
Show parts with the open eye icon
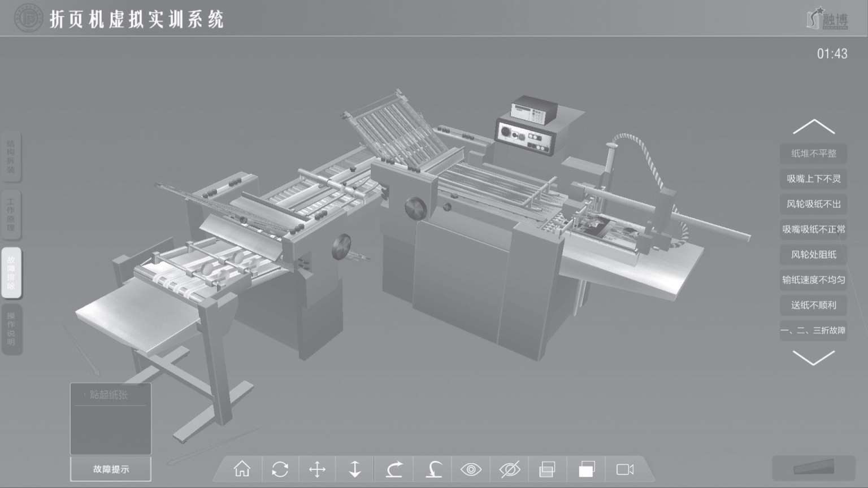click(x=471, y=469)
